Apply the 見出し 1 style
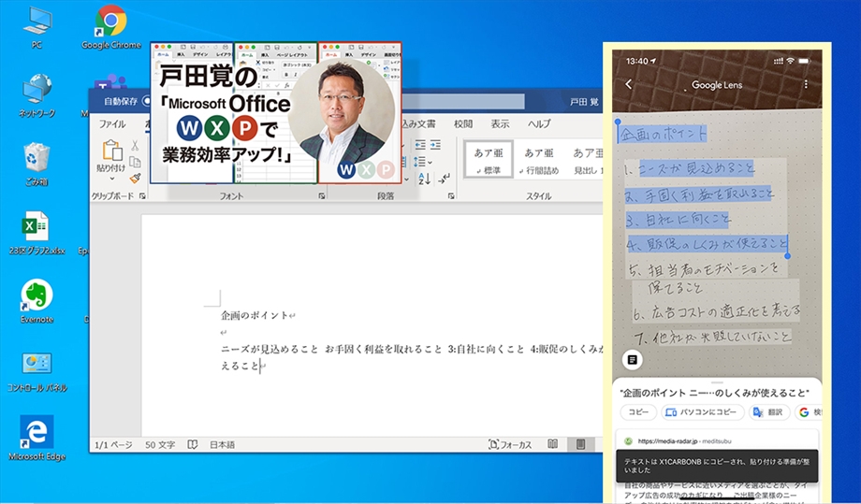861x504 pixels. pos(587,160)
